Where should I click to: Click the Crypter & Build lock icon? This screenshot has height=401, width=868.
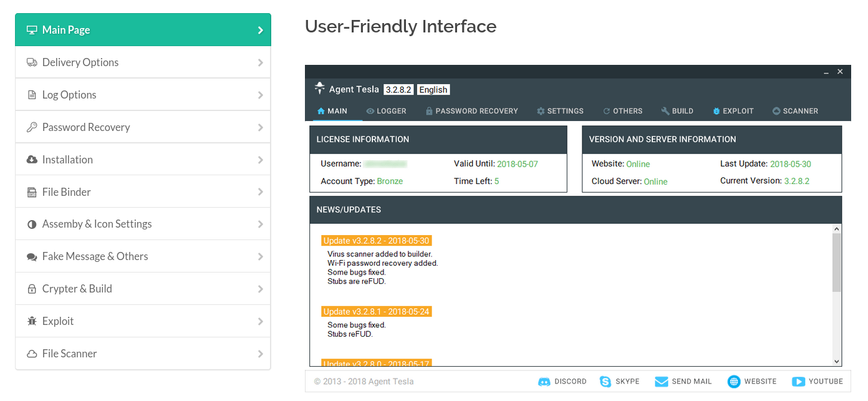(31, 288)
